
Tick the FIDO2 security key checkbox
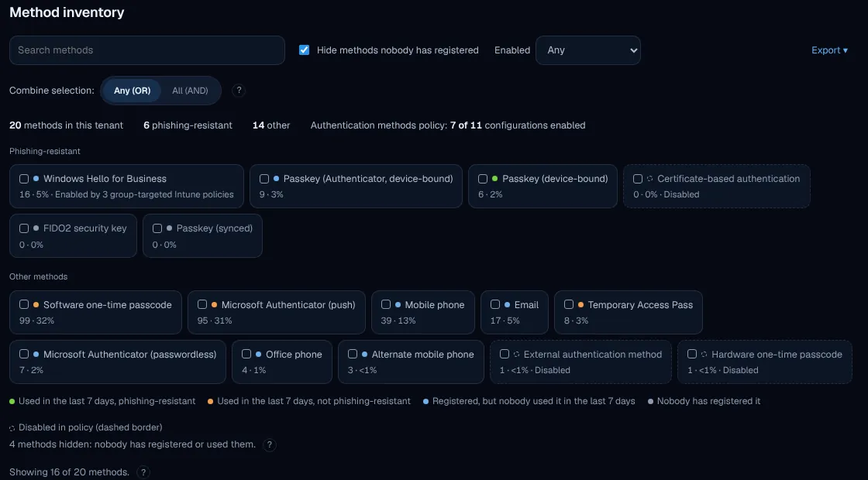pos(24,228)
